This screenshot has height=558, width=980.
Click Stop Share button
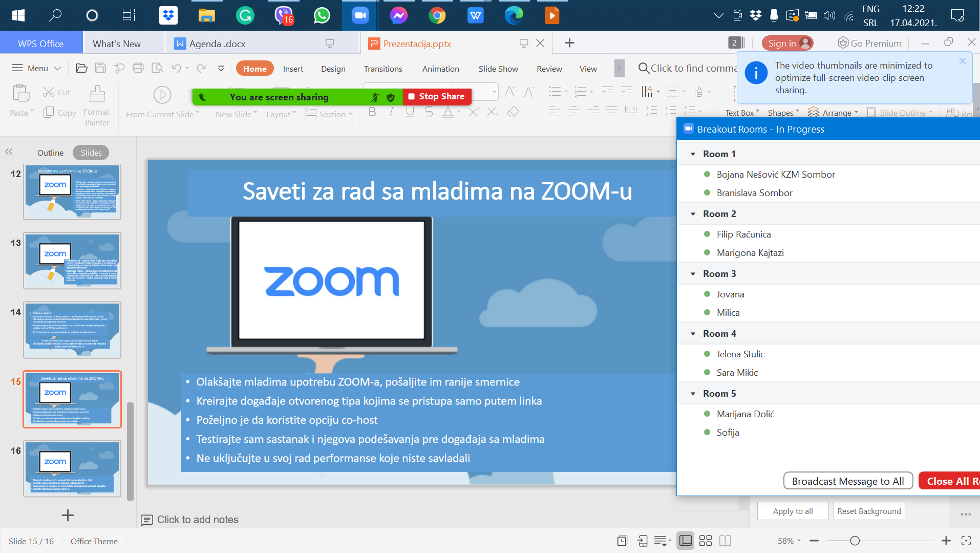tap(437, 96)
